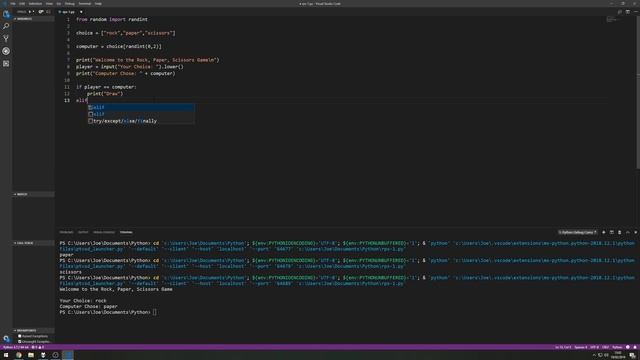Screen dimensions: 640x360
Task: Show hidden system tray icons
Action: click(x=594, y=356)
